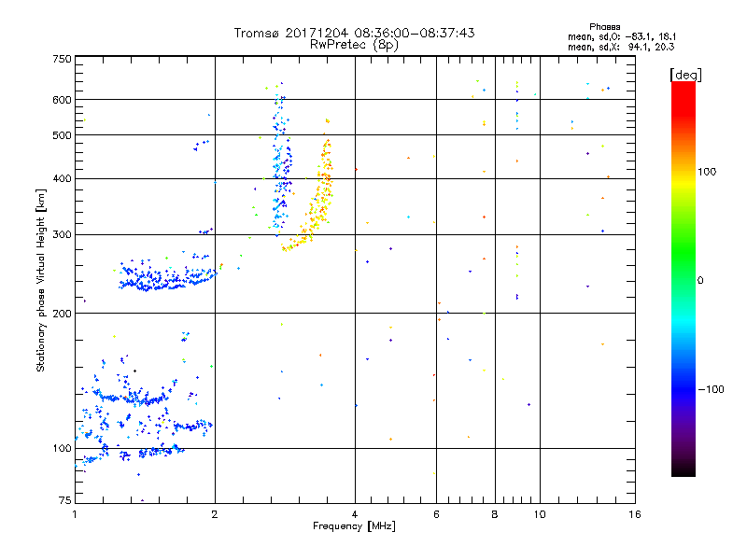
Task: Click the y-axis label '500'
Action: (x=62, y=135)
